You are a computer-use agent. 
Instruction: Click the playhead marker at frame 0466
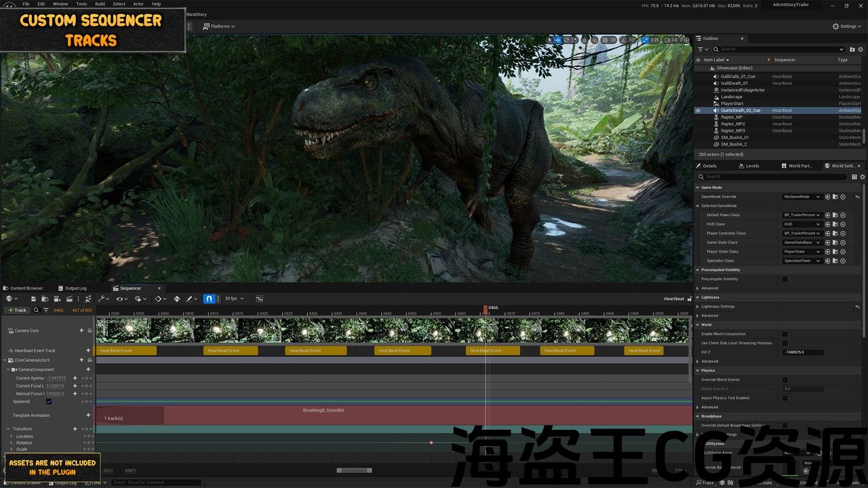click(486, 309)
